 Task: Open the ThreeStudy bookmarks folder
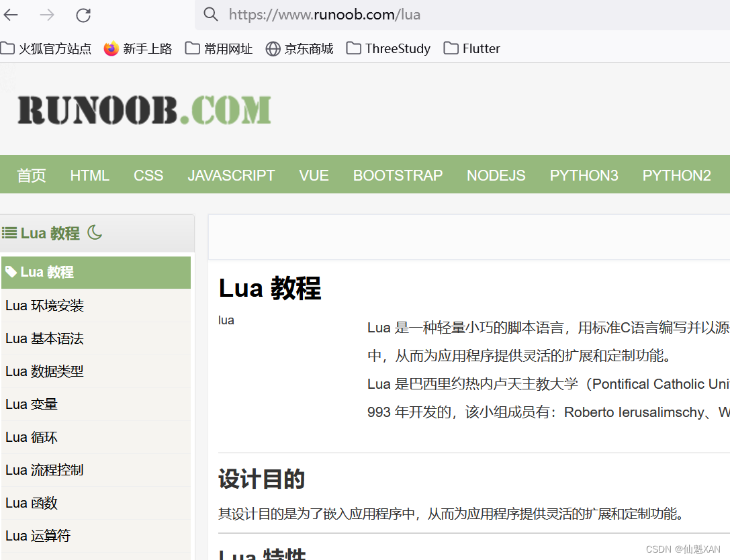coord(388,48)
